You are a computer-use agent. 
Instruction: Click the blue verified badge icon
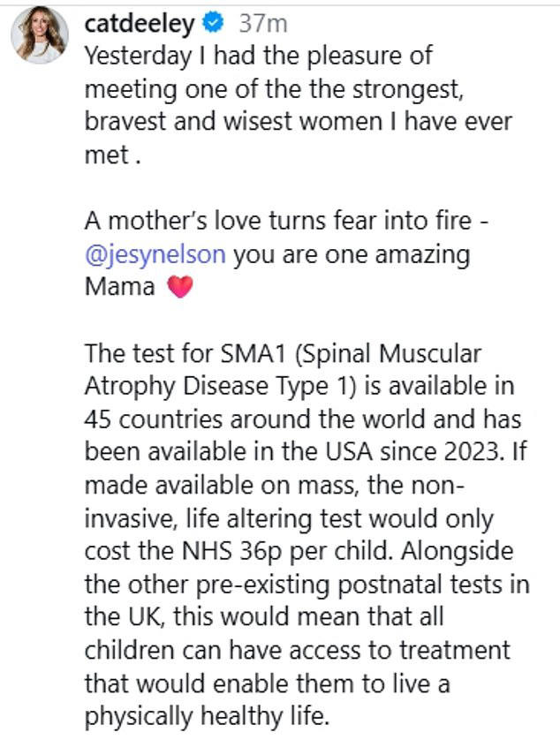point(212,25)
